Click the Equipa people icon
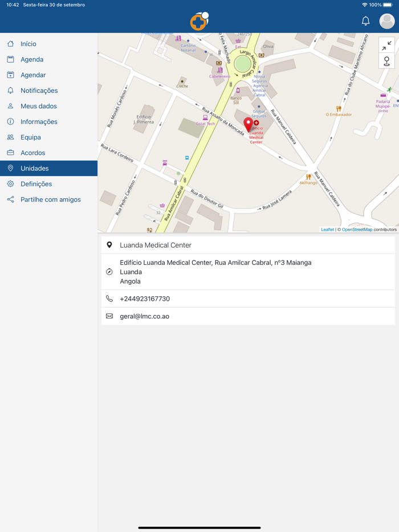Screen dimensions: 399x532 (x=10, y=137)
